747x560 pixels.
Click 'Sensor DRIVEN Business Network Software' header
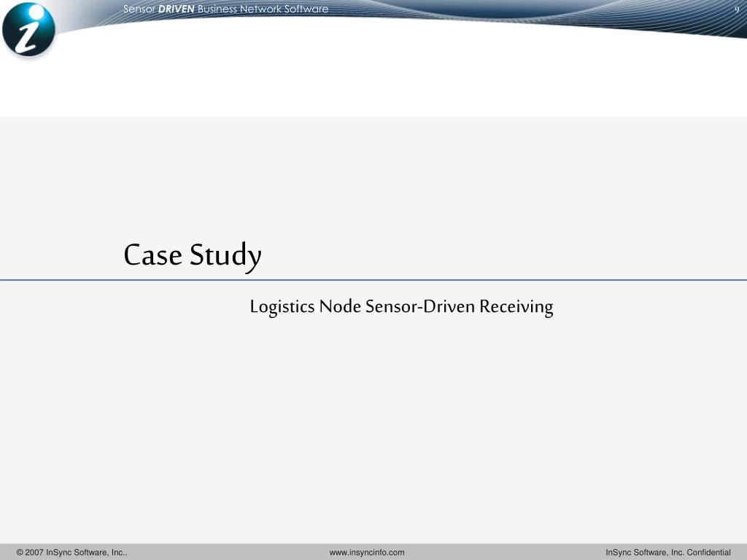(x=226, y=9)
